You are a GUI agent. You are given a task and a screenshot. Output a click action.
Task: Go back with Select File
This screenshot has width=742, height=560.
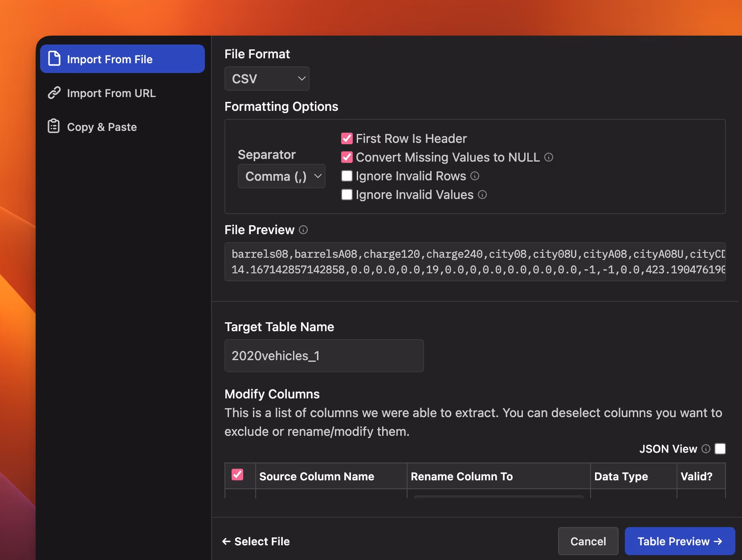256,541
